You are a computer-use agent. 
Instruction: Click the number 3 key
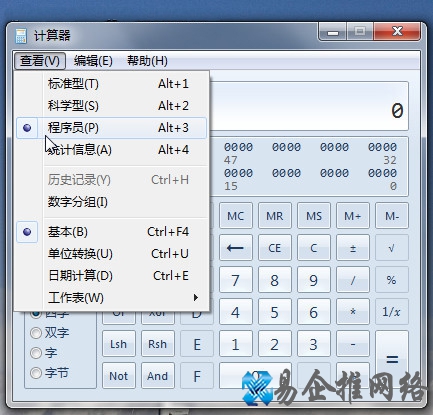point(314,344)
